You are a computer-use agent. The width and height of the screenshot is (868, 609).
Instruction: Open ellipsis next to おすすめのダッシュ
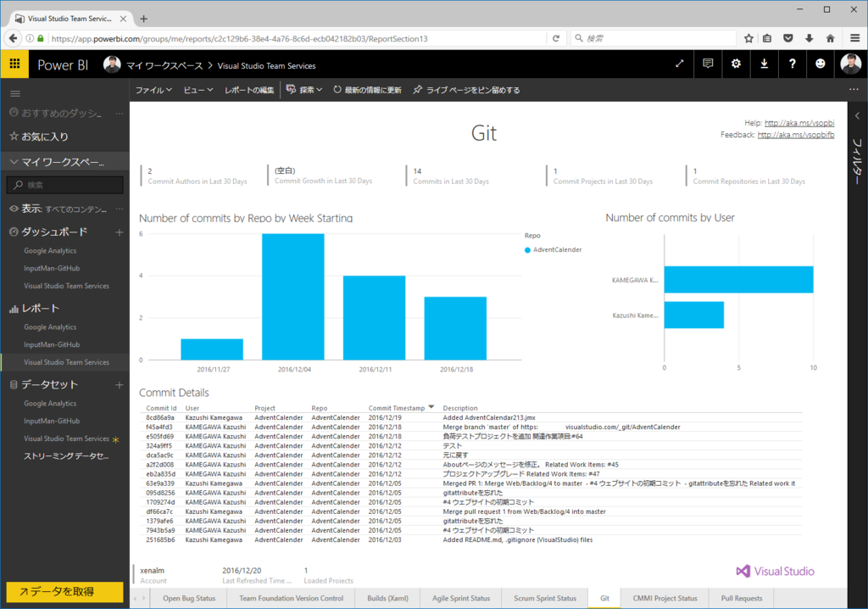point(119,113)
